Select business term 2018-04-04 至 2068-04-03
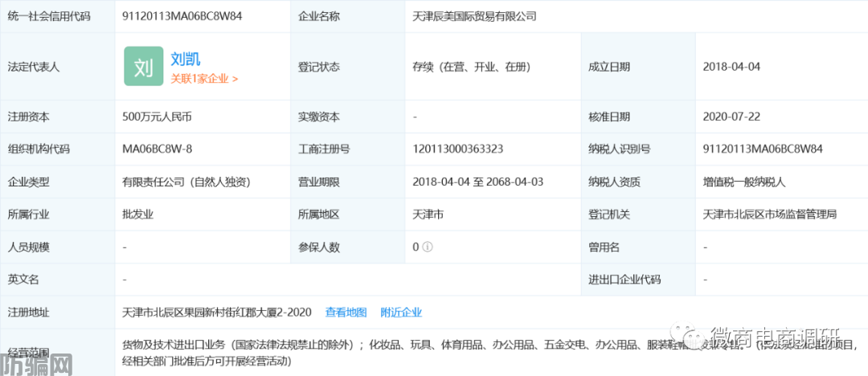The image size is (868, 376). click(x=478, y=181)
